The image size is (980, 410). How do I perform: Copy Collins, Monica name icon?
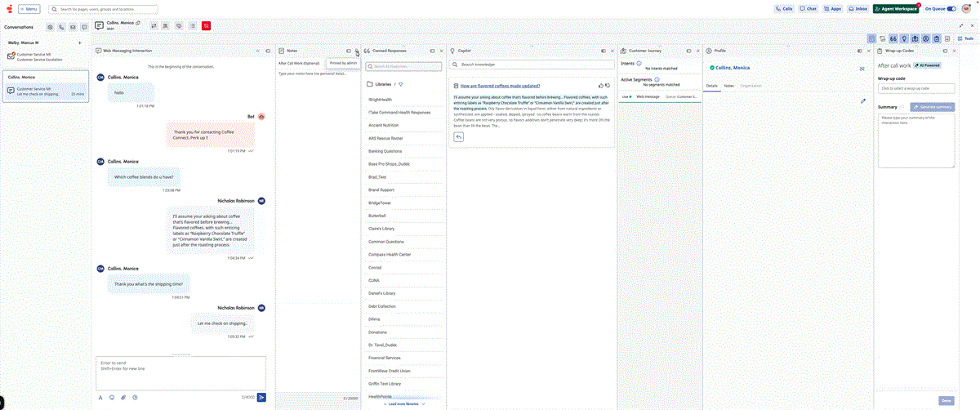138,23
